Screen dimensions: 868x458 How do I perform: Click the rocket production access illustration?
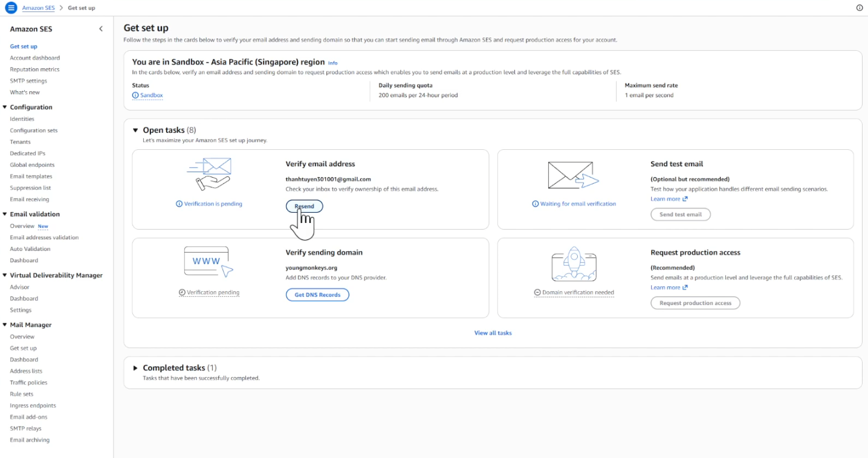[574, 264]
